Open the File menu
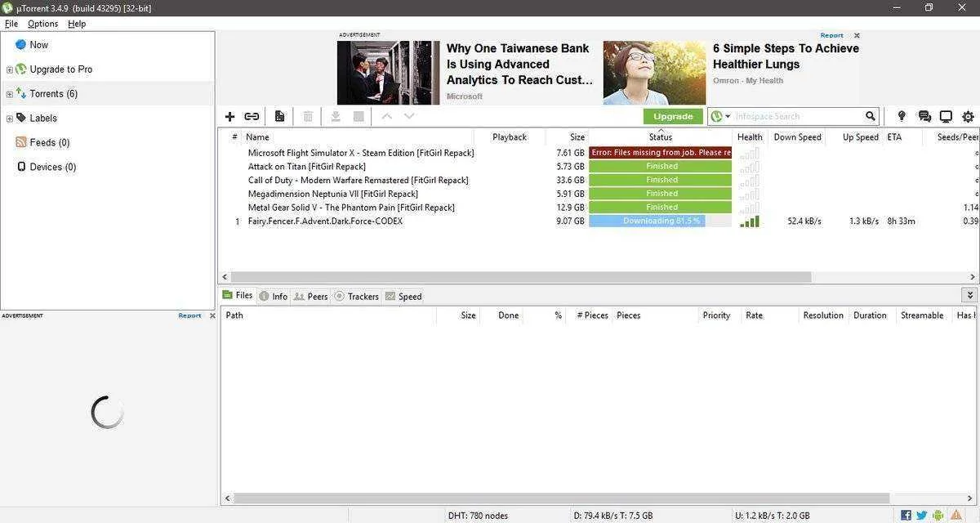 click(11, 24)
